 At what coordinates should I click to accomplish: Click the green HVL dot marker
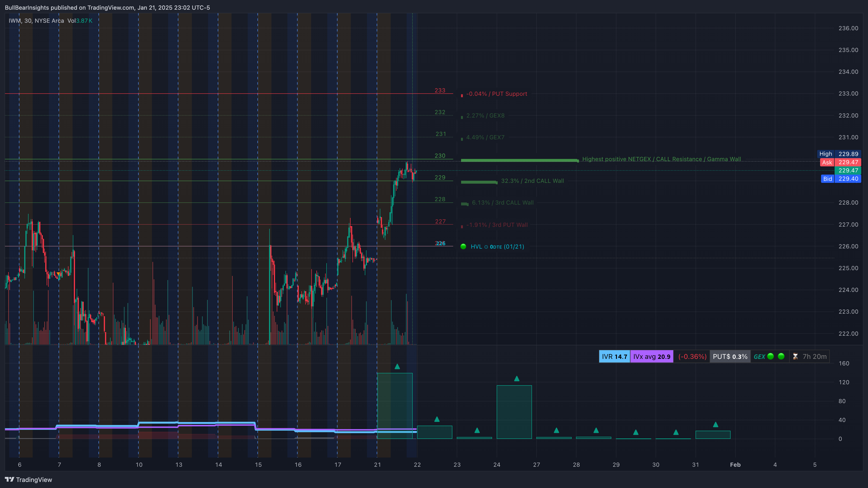[463, 246]
